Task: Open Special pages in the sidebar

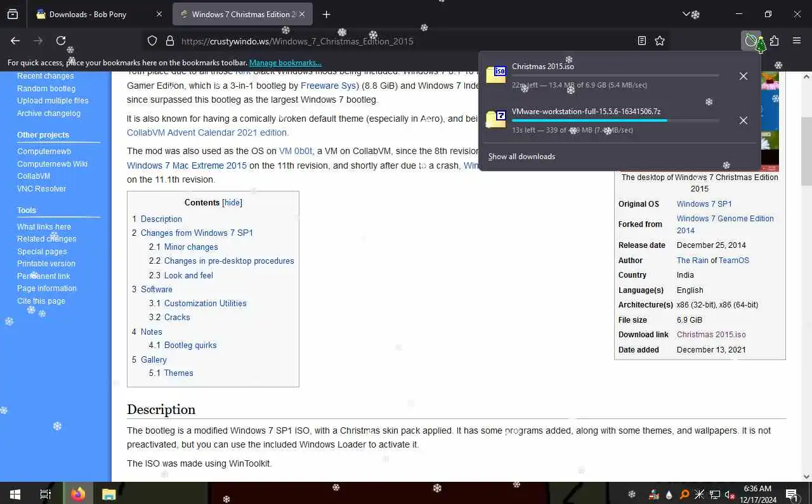Action: (x=42, y=252)
